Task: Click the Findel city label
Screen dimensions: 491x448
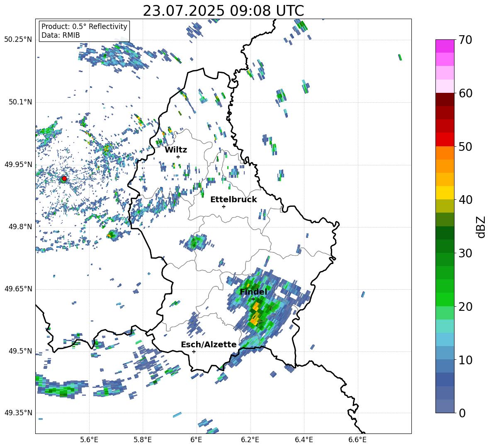Action: click(x=253, y=292)
